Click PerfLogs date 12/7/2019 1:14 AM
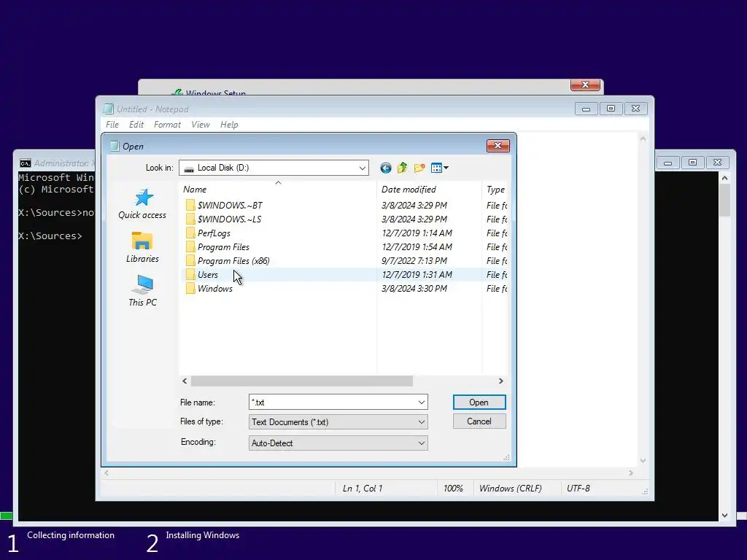 (x=417, y=233)
